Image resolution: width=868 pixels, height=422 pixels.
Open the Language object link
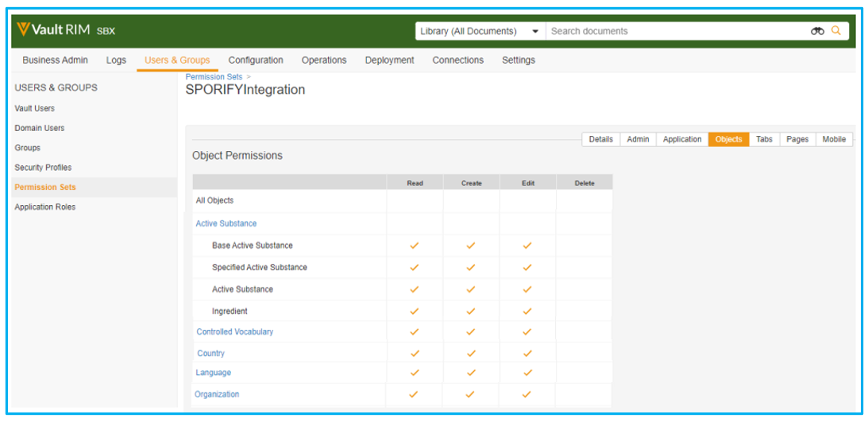coord(214,373)
